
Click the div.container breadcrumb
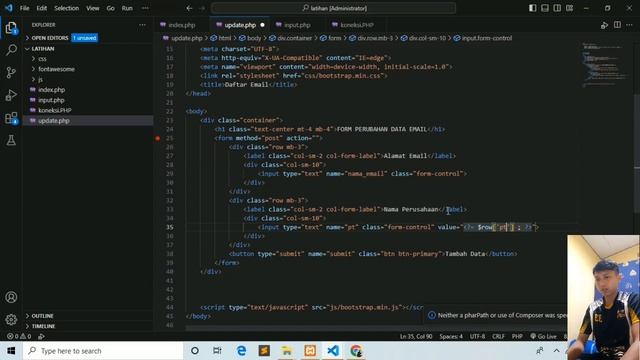[x=291, y=38]
